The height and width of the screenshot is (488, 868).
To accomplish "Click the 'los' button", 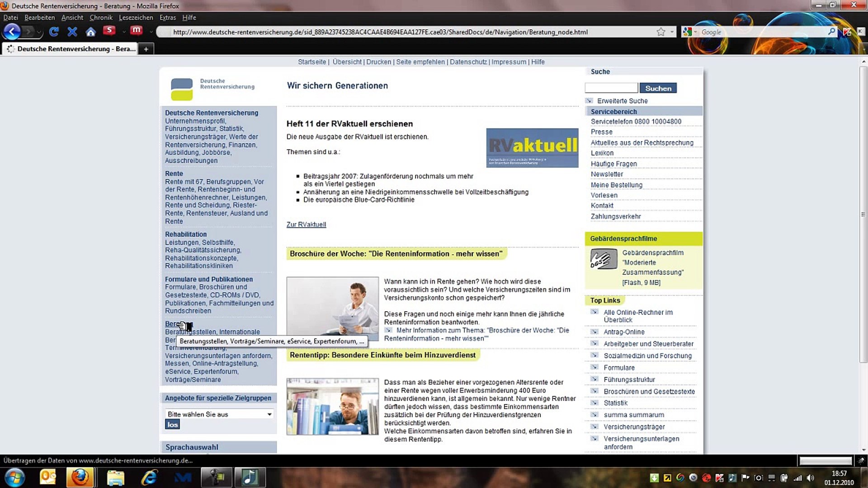I will click(x=172, y=425).
